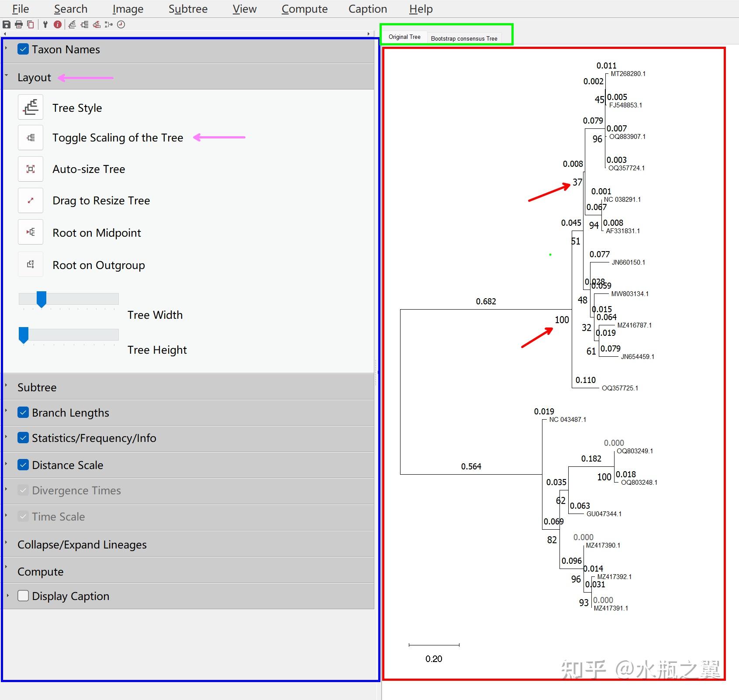
Task: Open the View menu
Action: point(245,9)
